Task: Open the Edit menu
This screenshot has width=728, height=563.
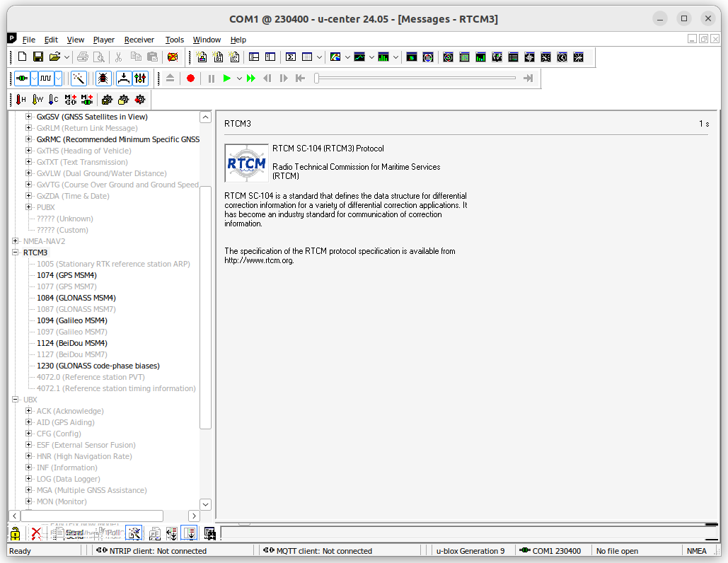Action: click(51, 40)
